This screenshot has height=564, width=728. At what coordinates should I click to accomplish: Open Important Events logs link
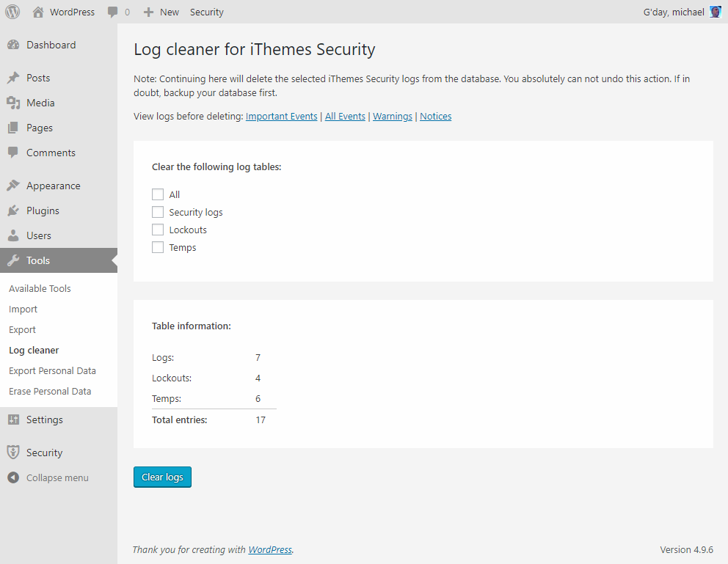281,117
